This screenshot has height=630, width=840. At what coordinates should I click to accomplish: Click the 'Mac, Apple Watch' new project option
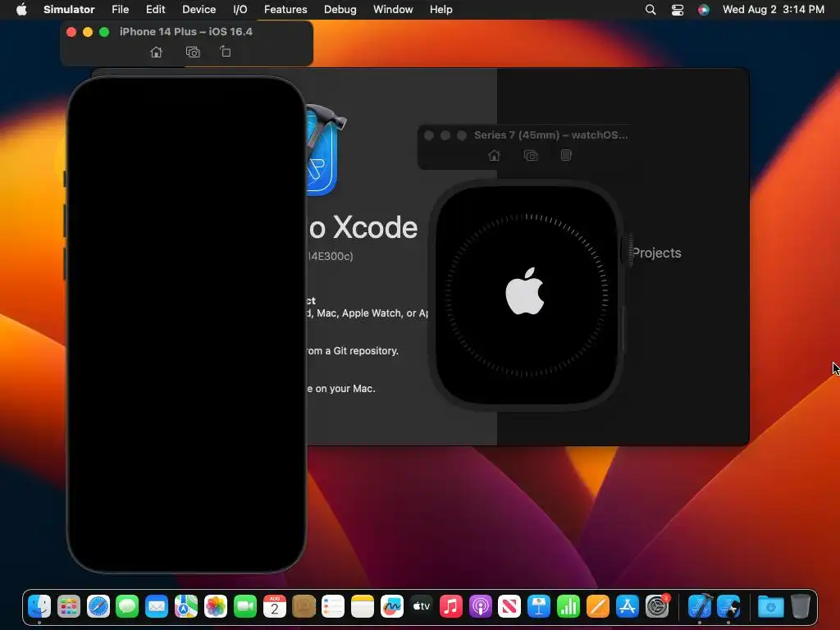pyautogui.click(x=367, y=313)
